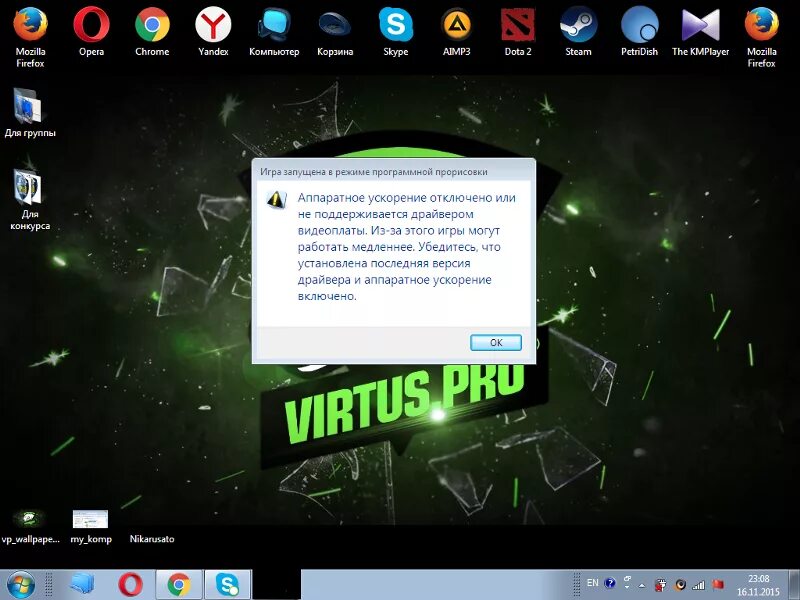Click the AIMP tray icon
Image resolution: width=800 pixels, height=600 pixels.
(x=680, y=584)
